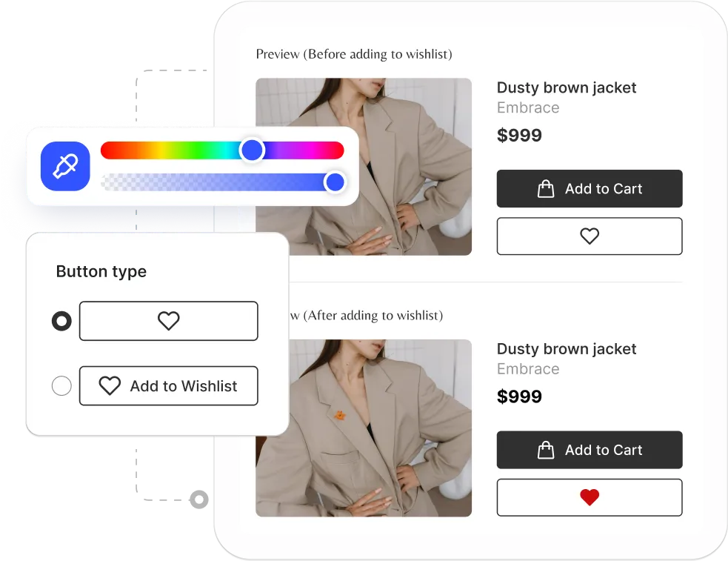Image resolution: width=728 pixels, height=561 pixels.
Task: Click the blue eyedropper color picker icon
Action: point(65,166)
